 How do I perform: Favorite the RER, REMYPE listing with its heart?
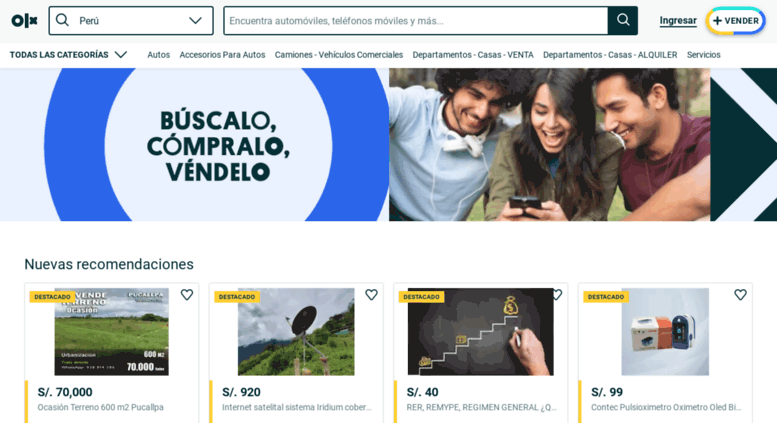557,295
